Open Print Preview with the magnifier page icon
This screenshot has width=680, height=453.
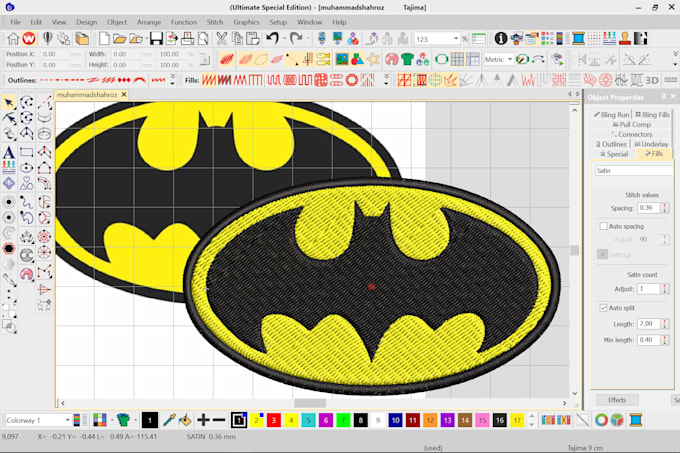(x=203, y=39)
